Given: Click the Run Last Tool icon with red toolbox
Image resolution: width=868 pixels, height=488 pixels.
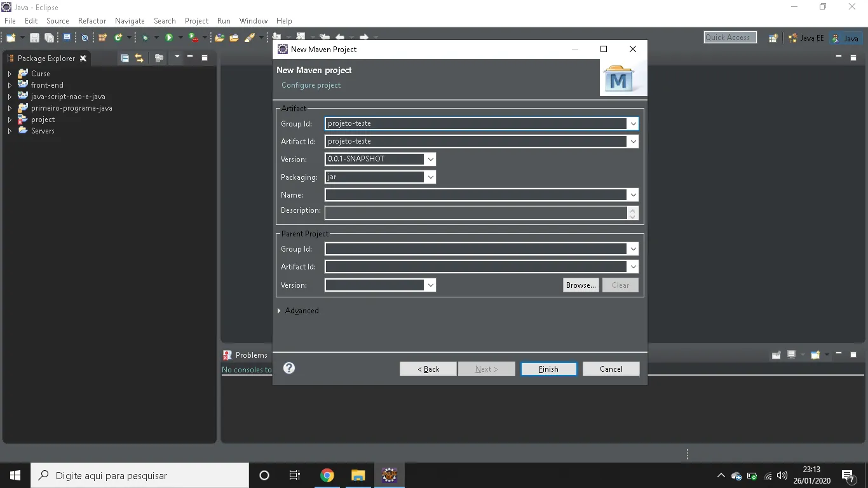Looking at the screenshot, I should point(193,38).
